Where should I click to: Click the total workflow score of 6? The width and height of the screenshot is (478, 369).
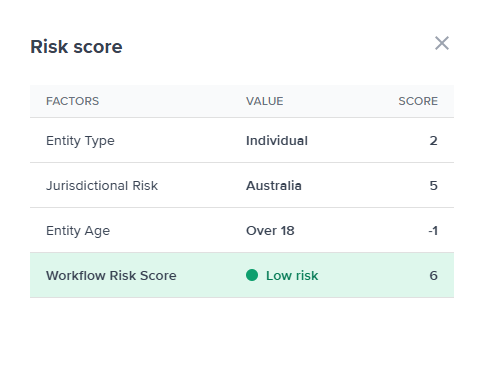pos(433,276)
